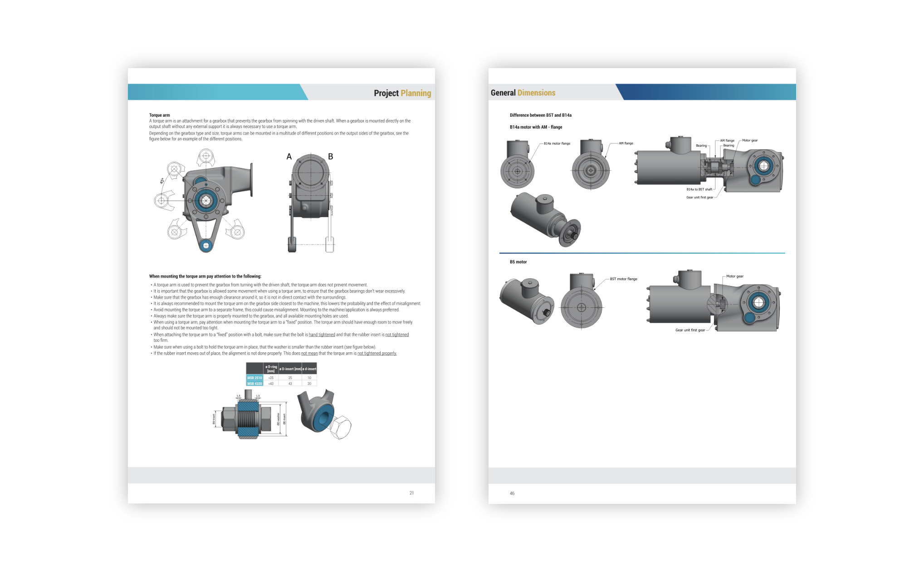
Task: Click the motor front-view drawing with the "AM flange" callout
Action: pyautogui.click(x=591, y=164)
